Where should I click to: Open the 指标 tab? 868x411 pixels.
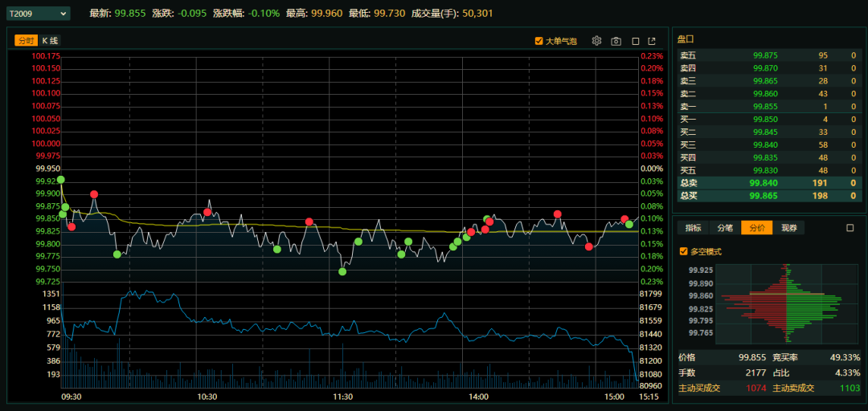coord(693,228)
